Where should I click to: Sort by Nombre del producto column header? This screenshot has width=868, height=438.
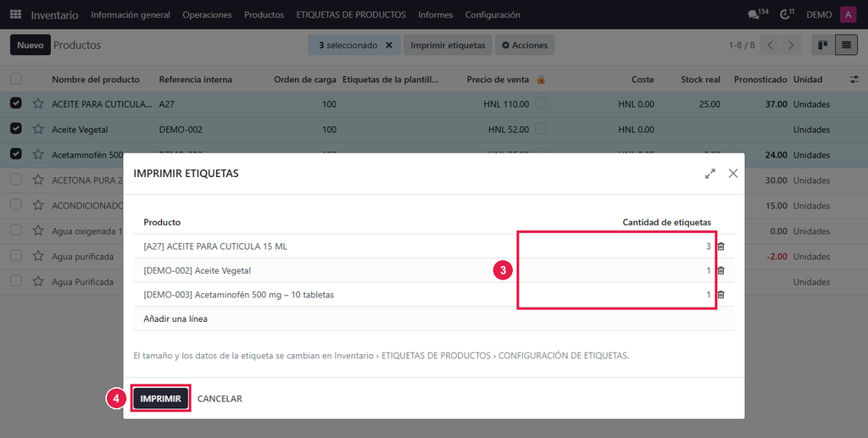tap(96, 80)
